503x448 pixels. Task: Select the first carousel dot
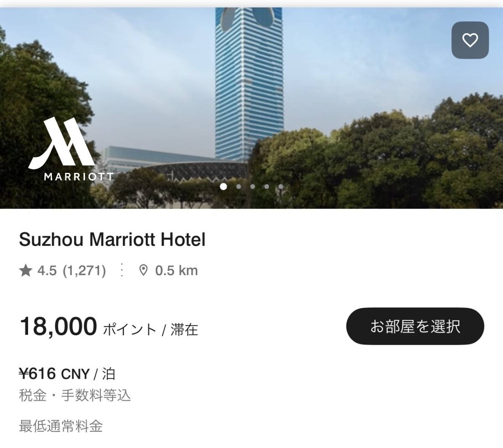[x=223, y=186]
